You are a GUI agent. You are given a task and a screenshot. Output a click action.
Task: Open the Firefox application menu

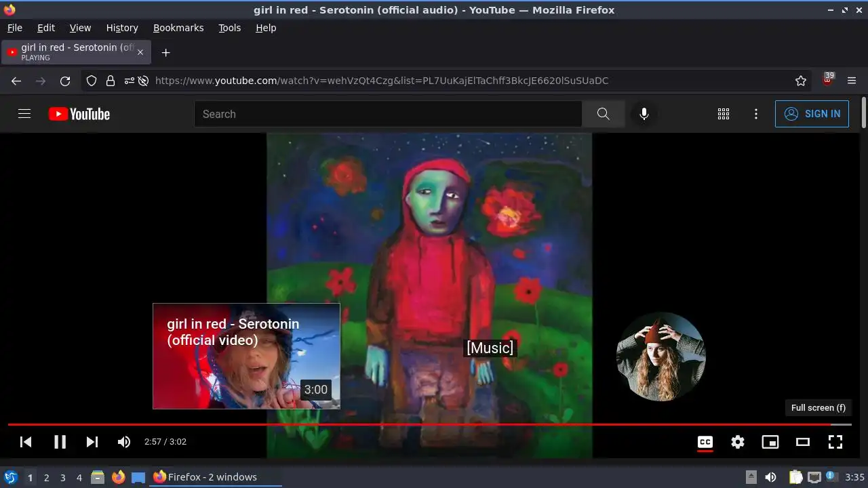pos(852,81)
